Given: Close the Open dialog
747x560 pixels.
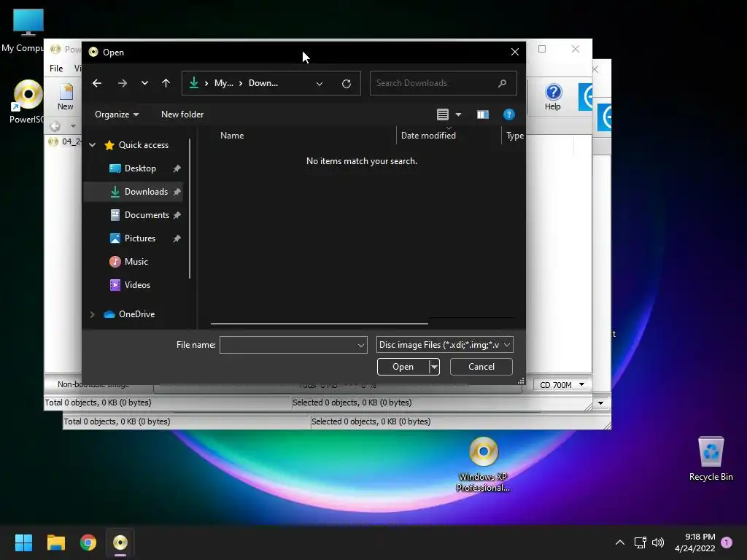Looking at the screenshot, I should [515, 52].
